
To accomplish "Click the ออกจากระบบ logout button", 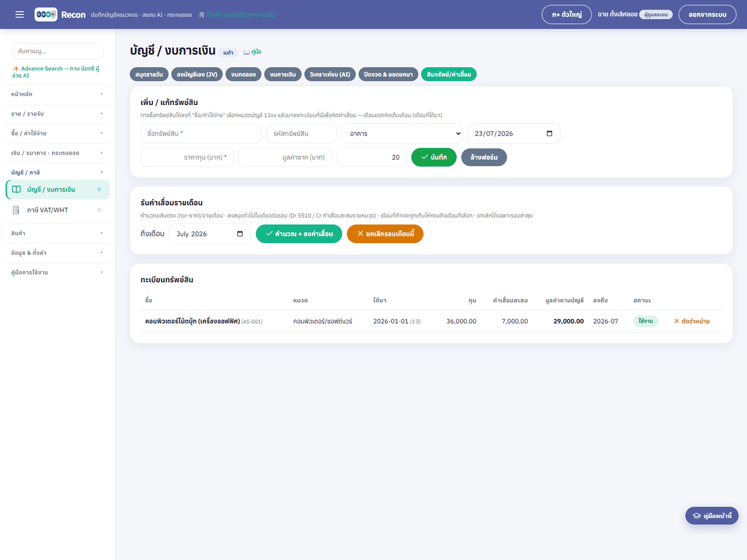I will click(x=708, y=14).
